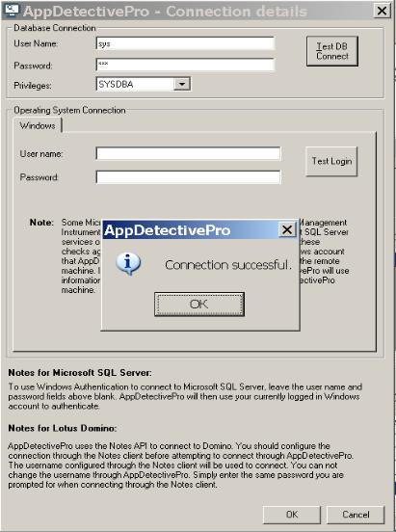
Task: Click the 'Connection successful.' message text
Action: (228, 265)
